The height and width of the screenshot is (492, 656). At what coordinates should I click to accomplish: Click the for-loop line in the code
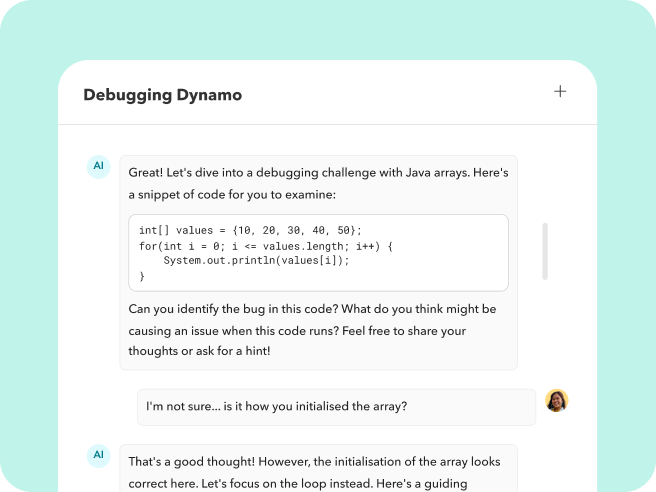tap(266, 245)
